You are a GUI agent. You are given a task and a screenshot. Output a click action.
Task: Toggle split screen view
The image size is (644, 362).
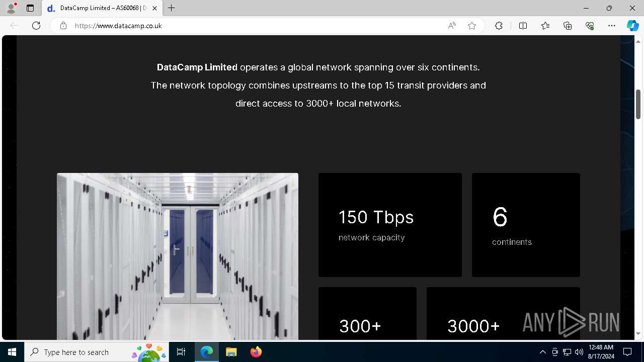[x=523, y=26]
